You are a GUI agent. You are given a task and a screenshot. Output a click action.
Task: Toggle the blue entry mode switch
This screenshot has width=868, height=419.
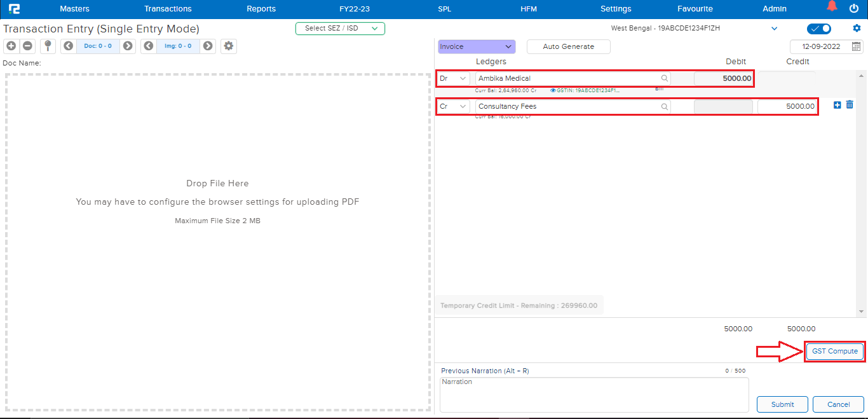tap(818, 29)
